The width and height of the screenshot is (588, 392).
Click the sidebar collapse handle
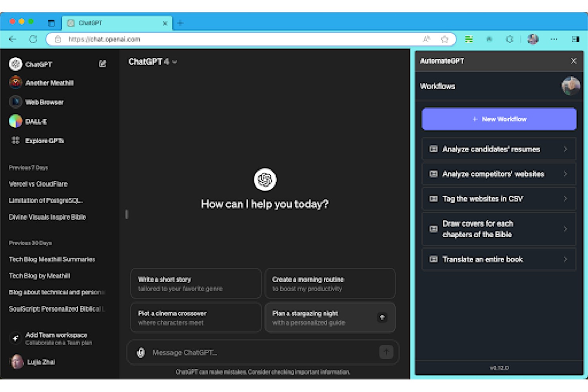pyautogui.click(x=127, y=214)
